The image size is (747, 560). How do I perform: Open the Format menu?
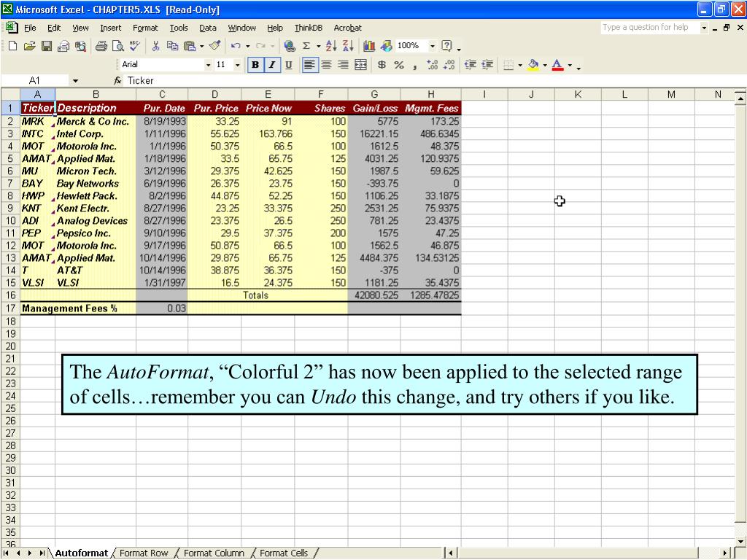[x=145, y=28]
